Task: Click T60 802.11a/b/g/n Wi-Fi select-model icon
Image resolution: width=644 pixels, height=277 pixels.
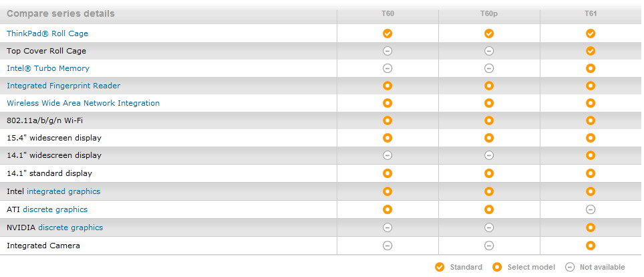Action: tap(387, 120)
